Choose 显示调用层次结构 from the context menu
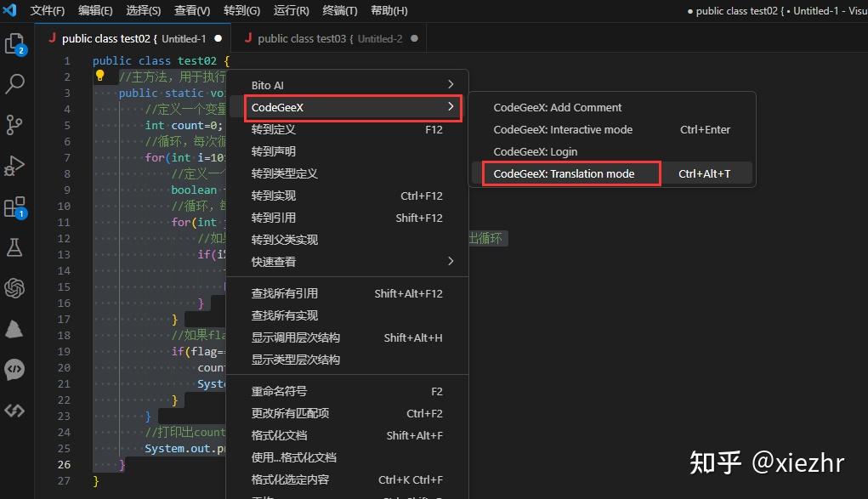 click(348, 337)
